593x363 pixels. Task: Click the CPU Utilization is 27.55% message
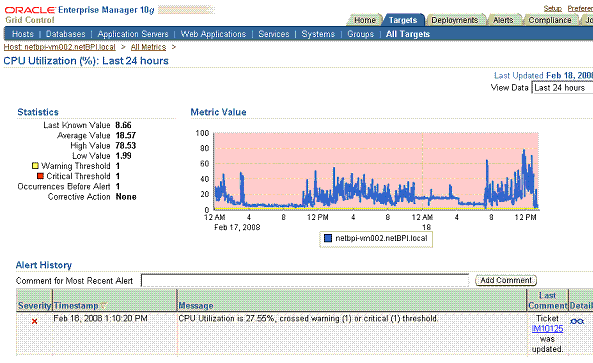308,318
